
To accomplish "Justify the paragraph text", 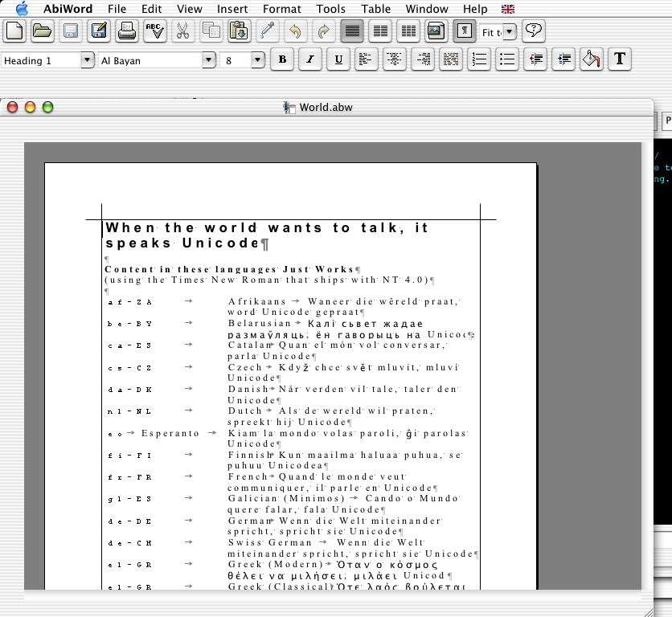I will pyautogui.click(x=450, y=59).
